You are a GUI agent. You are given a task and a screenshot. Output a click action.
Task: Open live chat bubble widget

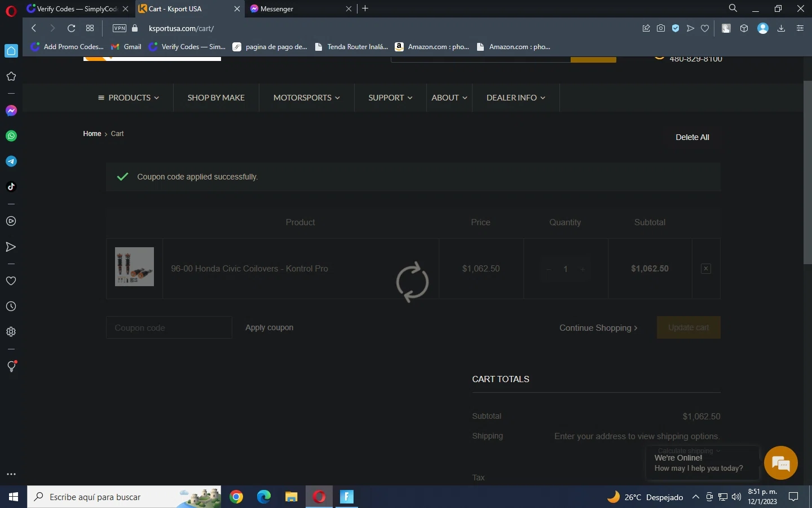pyautogui.click(x=781, y=463)
